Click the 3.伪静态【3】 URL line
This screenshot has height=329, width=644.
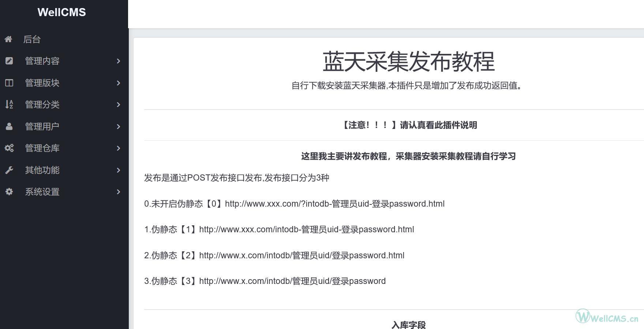pyautogui.click(x=265, y=281)
